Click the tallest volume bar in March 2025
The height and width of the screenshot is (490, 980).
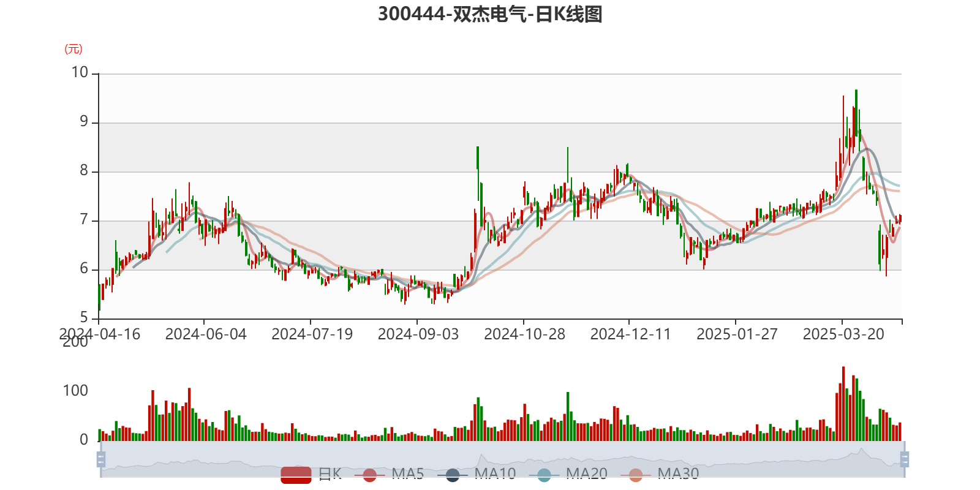pos(843,404)
